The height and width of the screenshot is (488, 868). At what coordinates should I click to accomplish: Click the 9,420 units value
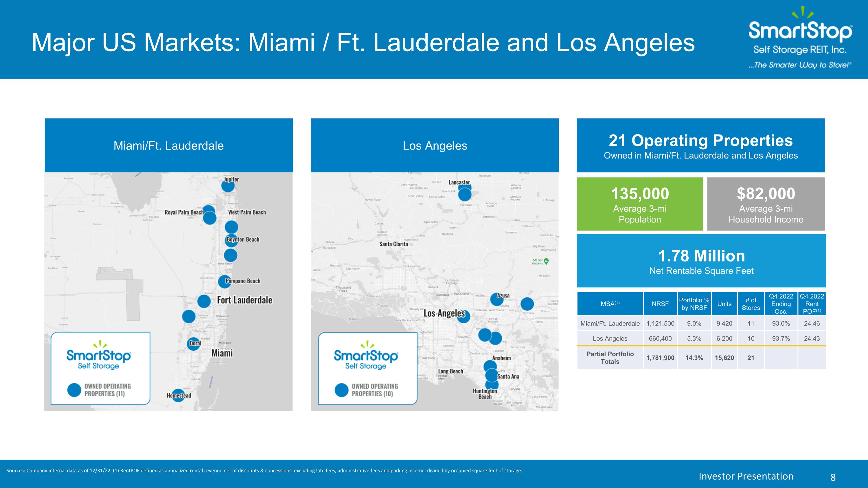[724, 324]
